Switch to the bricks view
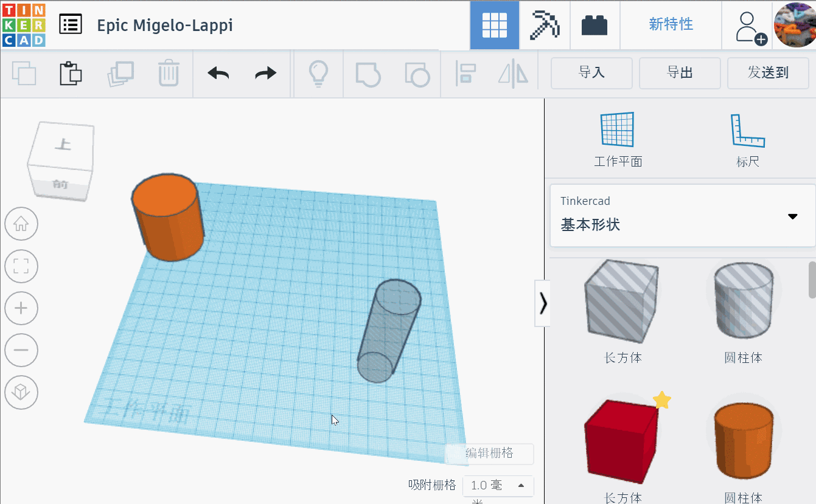 (x=595, y=25)
